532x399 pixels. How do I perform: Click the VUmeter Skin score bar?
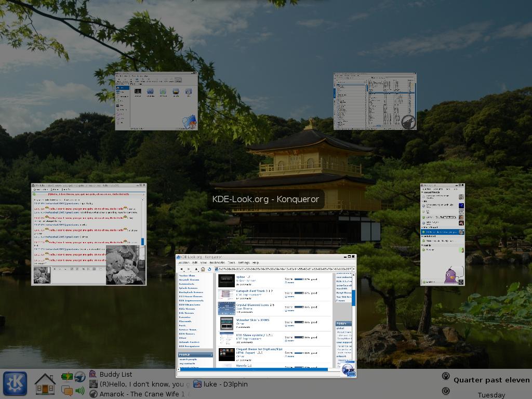pos(299,322)
